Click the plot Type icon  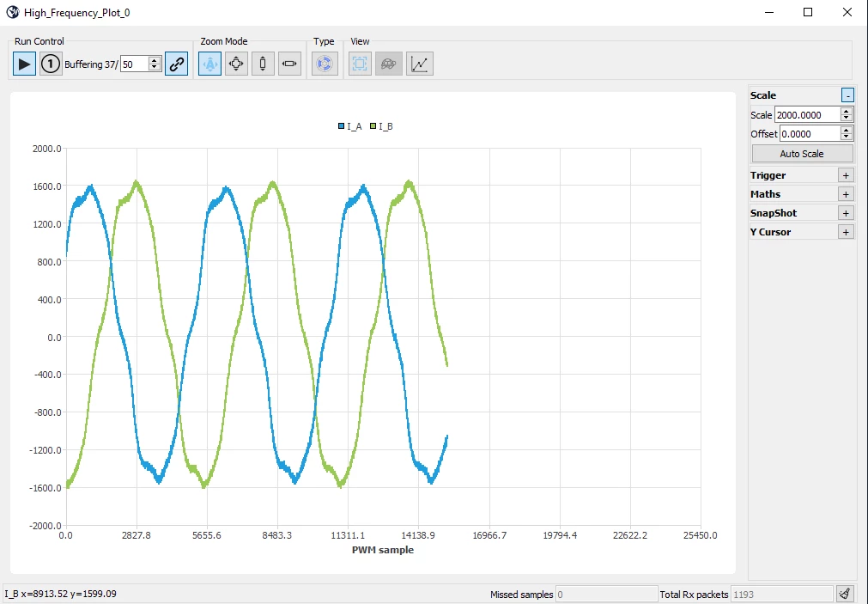pyautogui.click(x=325, y=64)
